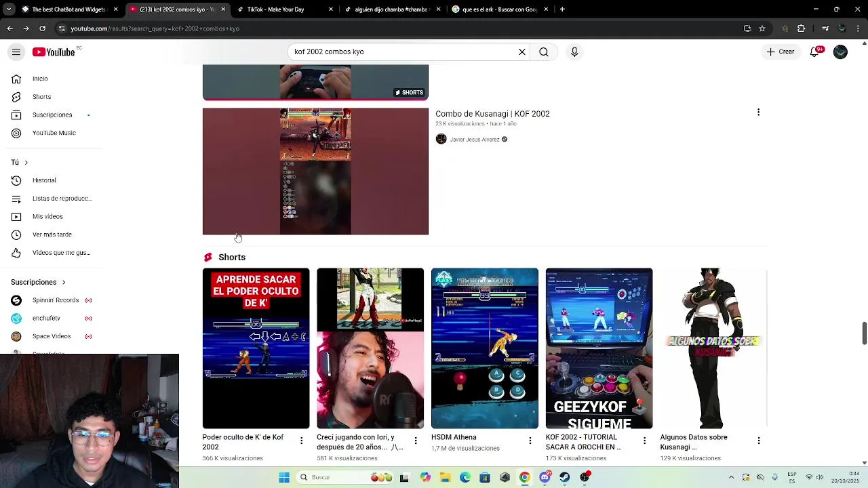Open the Install app icon in address bar
Screen dimensions: 868x488
[747, 28]
